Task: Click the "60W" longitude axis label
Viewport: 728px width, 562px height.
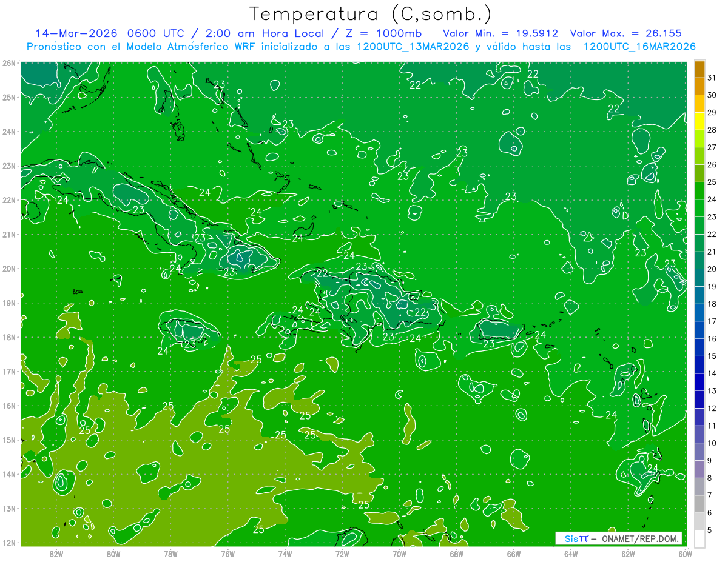Action: 684,554
